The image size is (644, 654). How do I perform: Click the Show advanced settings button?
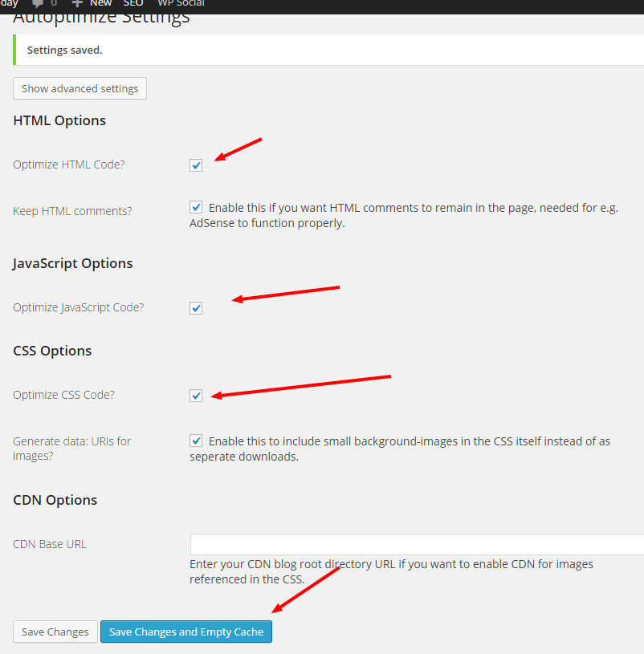point(79,88)
